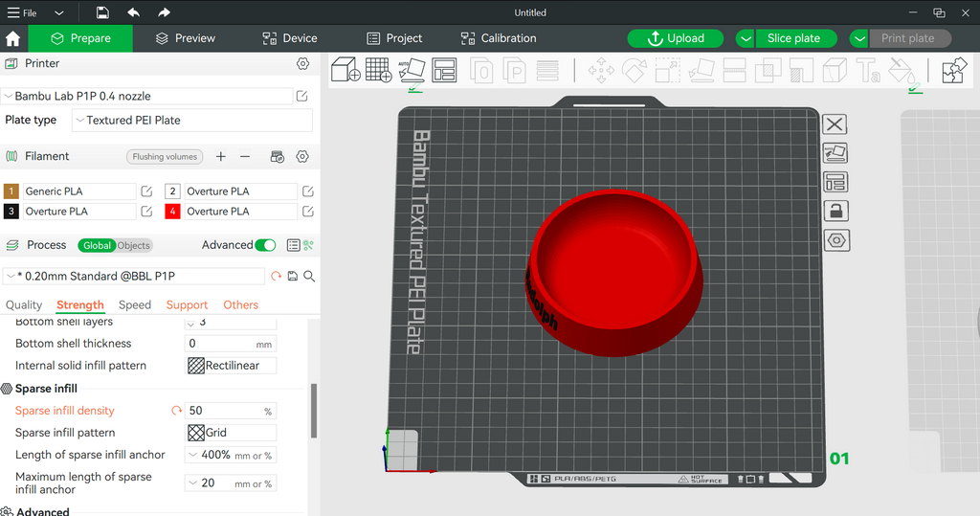This screenshot has height=516, width=980.
Task: Search process settings with magnifier icon
Action: coord(309,276)
